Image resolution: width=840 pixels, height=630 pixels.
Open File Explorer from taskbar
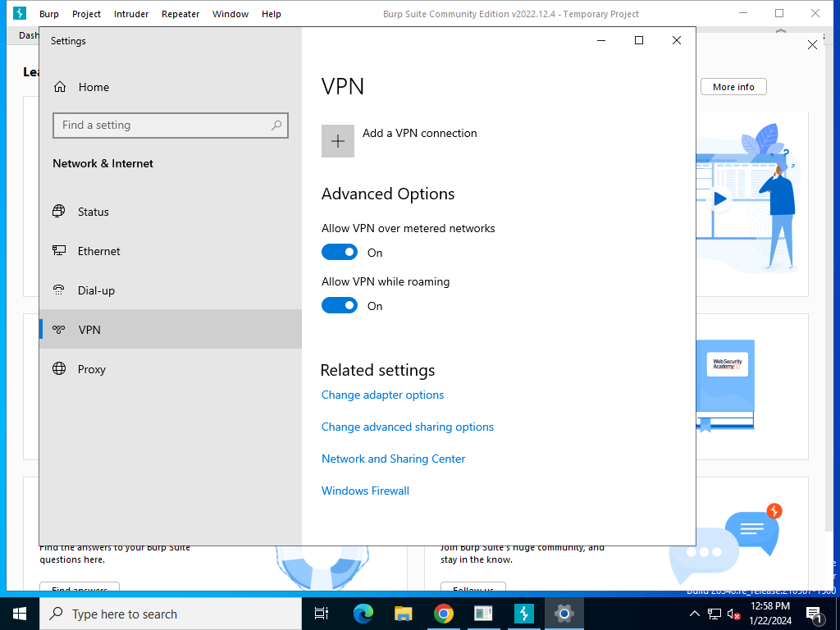[404, 614]
